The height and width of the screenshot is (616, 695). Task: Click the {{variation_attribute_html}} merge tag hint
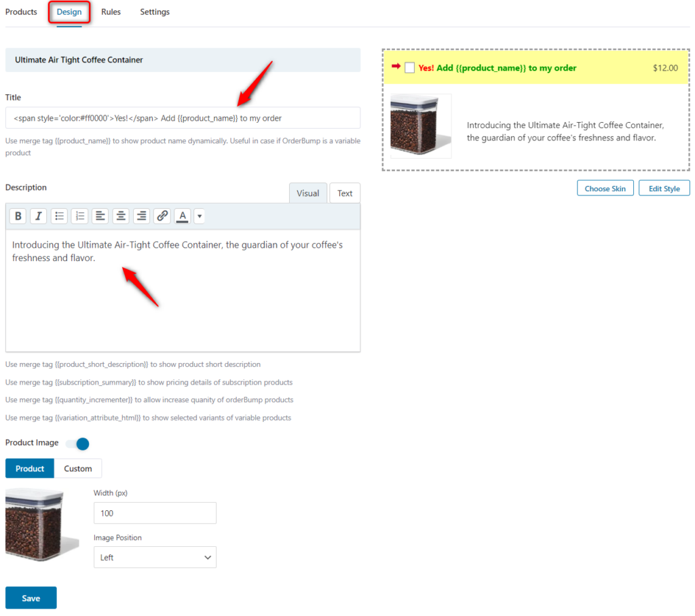point(148,417)
